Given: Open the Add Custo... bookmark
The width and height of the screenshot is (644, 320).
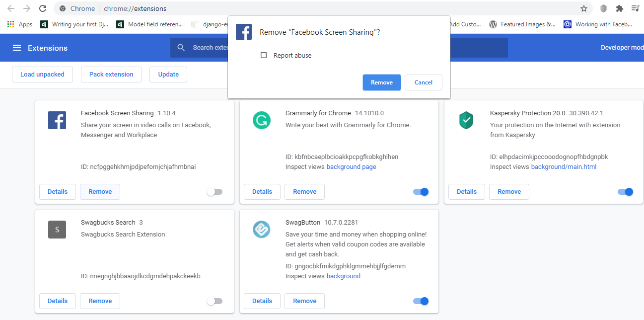Looking at the screenshot, I should pos(465,24).
